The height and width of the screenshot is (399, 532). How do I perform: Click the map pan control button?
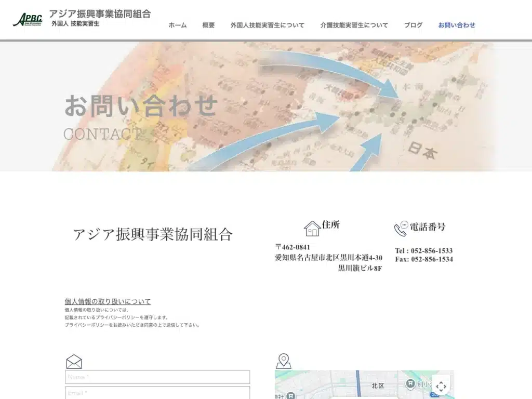441,386
